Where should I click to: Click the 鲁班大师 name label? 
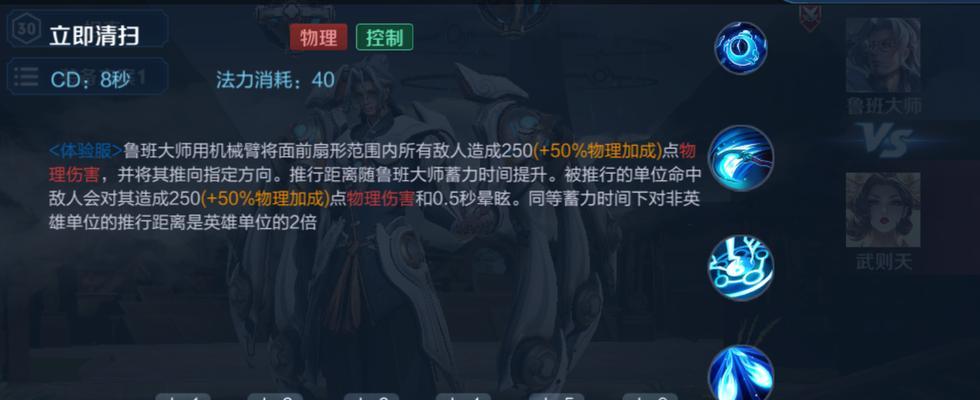coord(884,106)
